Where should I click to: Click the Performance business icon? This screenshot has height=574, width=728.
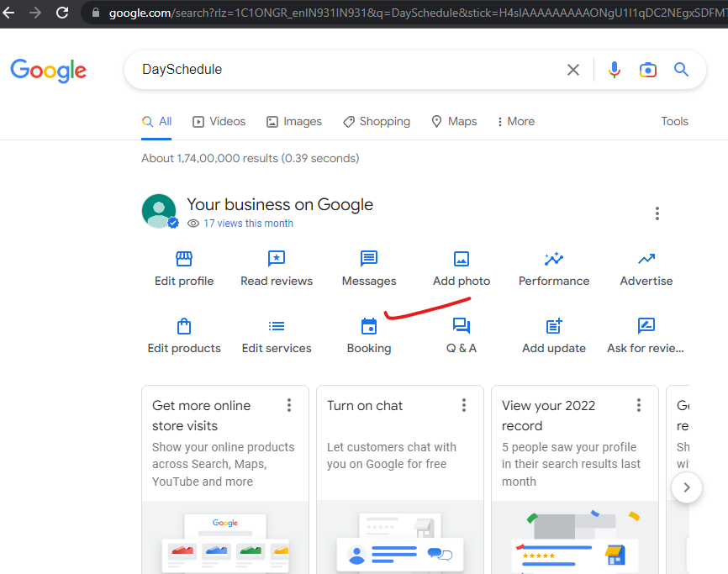[x=553, y=260]
